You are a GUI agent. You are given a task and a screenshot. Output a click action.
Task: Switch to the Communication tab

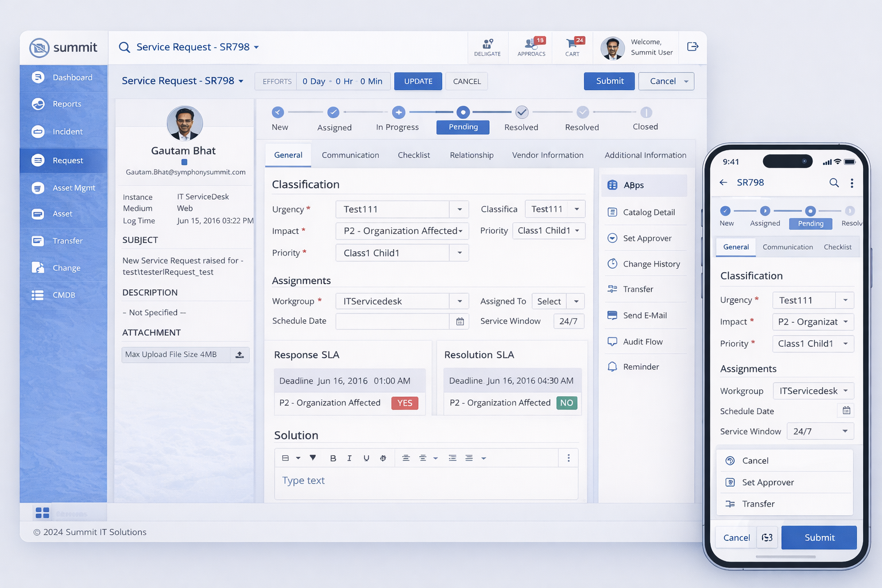(350, 155)
